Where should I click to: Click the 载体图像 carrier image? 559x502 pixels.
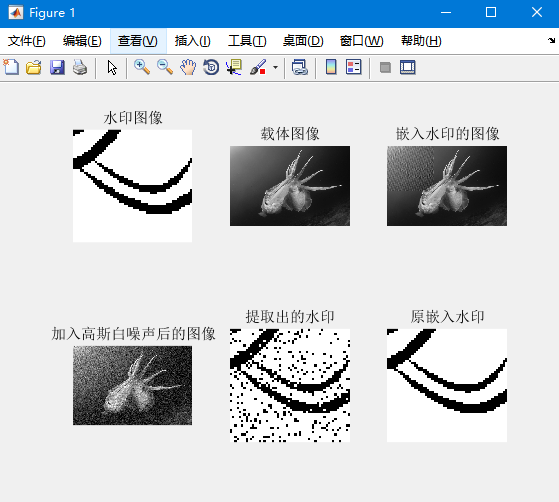pyautogui.click(x=290, y=186)
